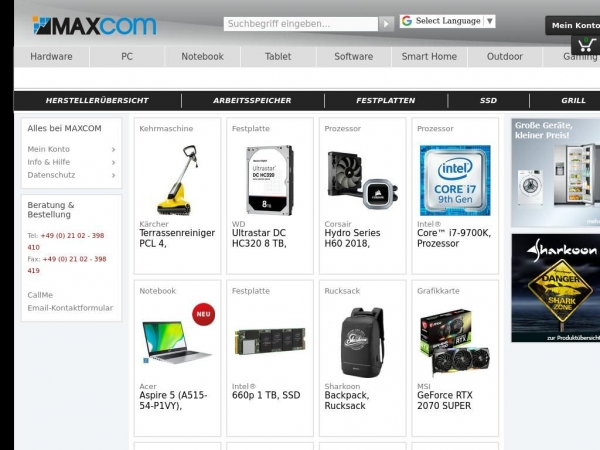Open the Email-Kontaktformular link
This screenshot has height=450, width=600.
(x=70, y=308)
